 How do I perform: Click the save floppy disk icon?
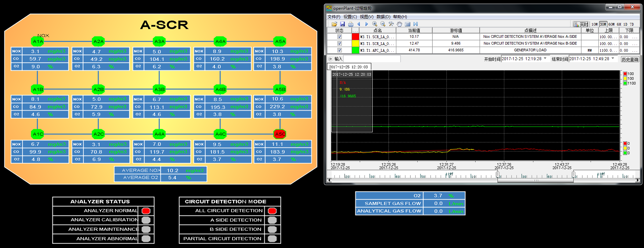342,24
